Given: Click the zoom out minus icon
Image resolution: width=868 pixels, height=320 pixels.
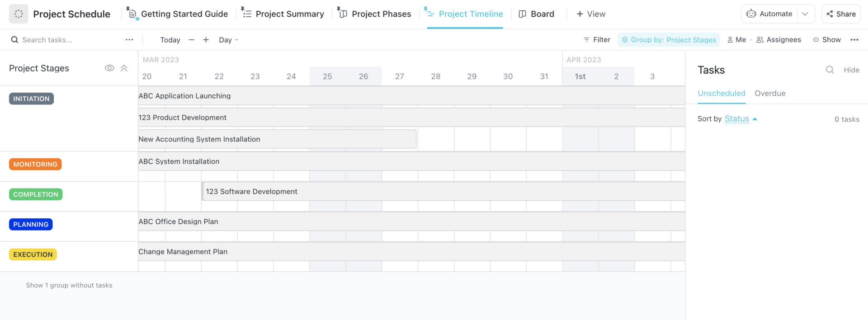Looking at the screenshot, I should 192,40.
